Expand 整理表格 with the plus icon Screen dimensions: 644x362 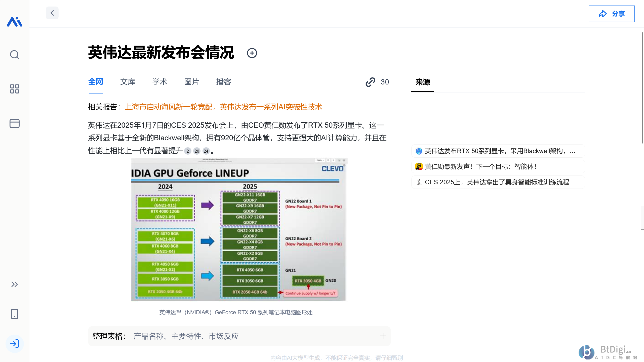click(383, 336)
